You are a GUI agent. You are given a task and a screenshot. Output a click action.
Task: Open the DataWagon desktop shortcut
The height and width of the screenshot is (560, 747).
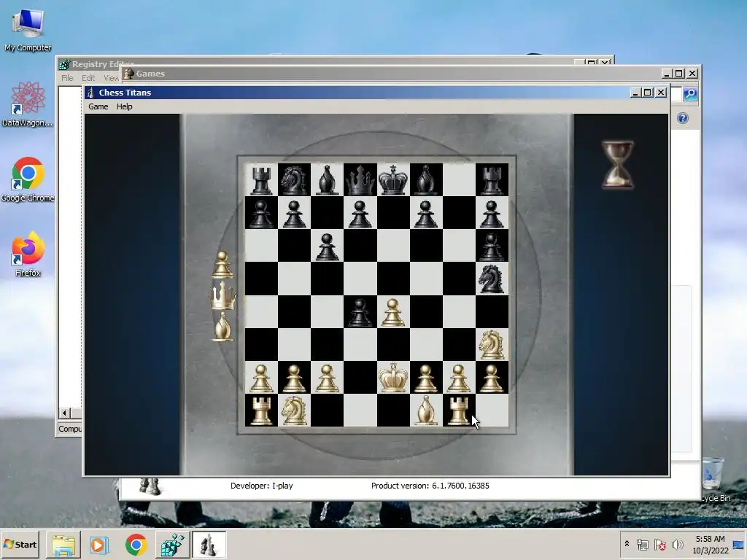point(28,104)
